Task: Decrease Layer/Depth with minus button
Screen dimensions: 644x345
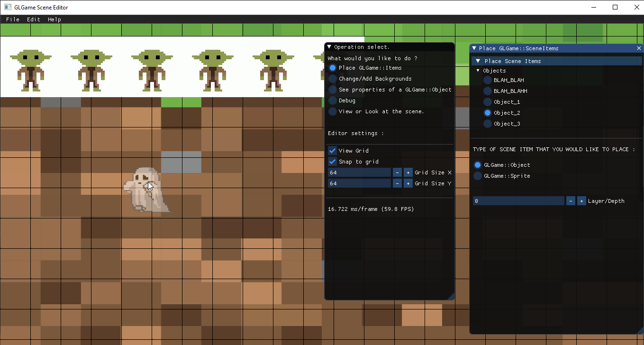Action: [571, 201]
